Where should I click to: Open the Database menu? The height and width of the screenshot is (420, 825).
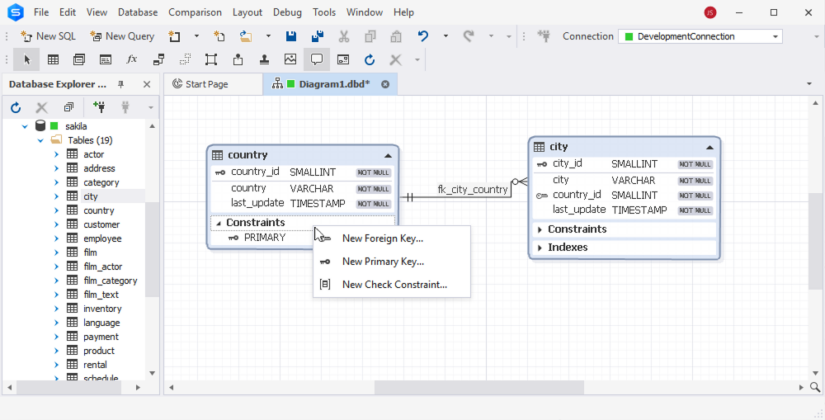pyautogui.click(x=137, y=12)
